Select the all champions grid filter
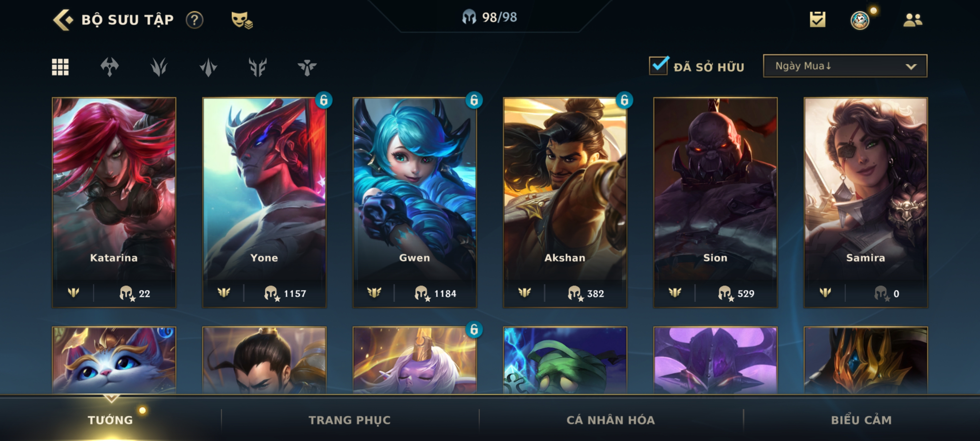Viewport: 980px width, 441px height. (60, 67)
